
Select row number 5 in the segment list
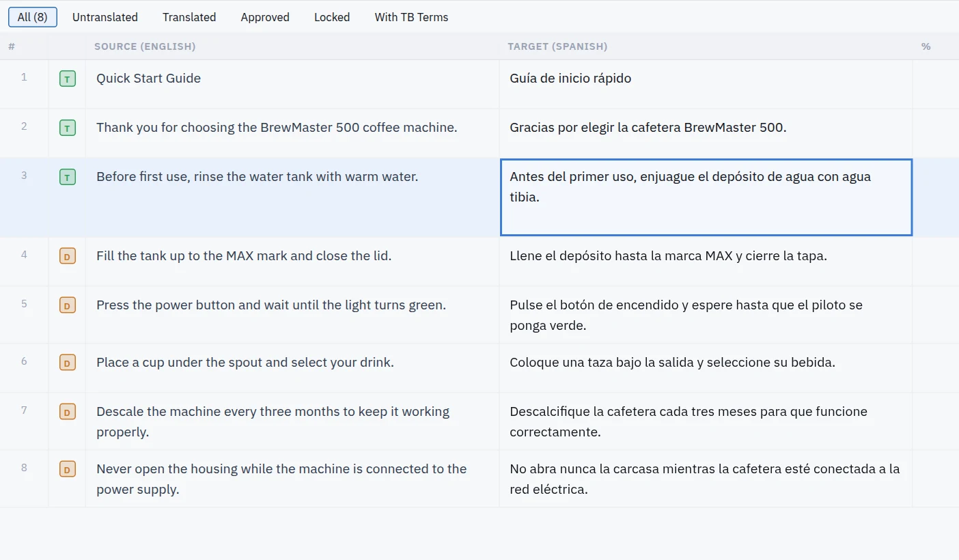coord(24,303)
